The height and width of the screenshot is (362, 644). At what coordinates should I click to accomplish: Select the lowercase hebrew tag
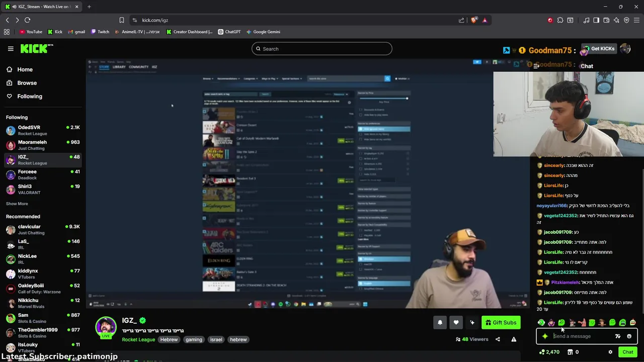(x=238, y=339)
